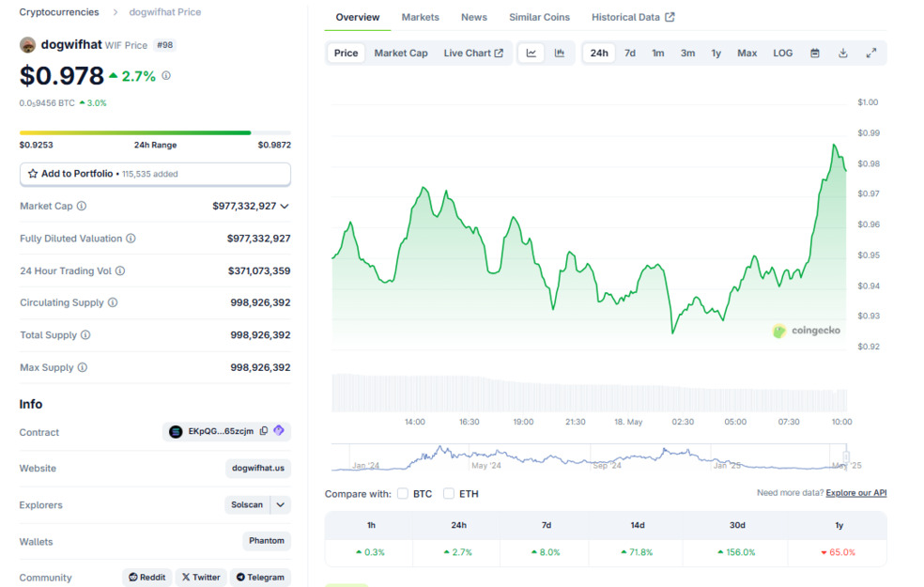Click the Max Supply info icon
This screenshot has width=924, height=587.
point(83,367)
